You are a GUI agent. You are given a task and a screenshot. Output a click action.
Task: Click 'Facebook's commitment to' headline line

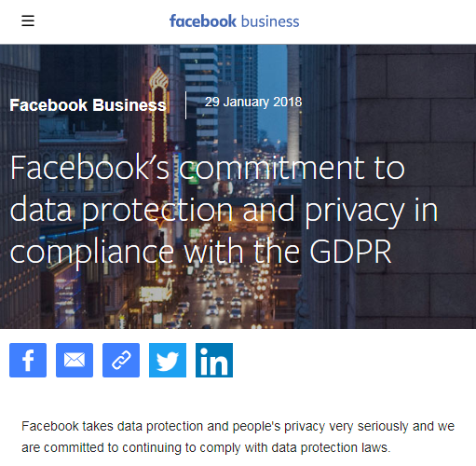[x=208, y=168]
